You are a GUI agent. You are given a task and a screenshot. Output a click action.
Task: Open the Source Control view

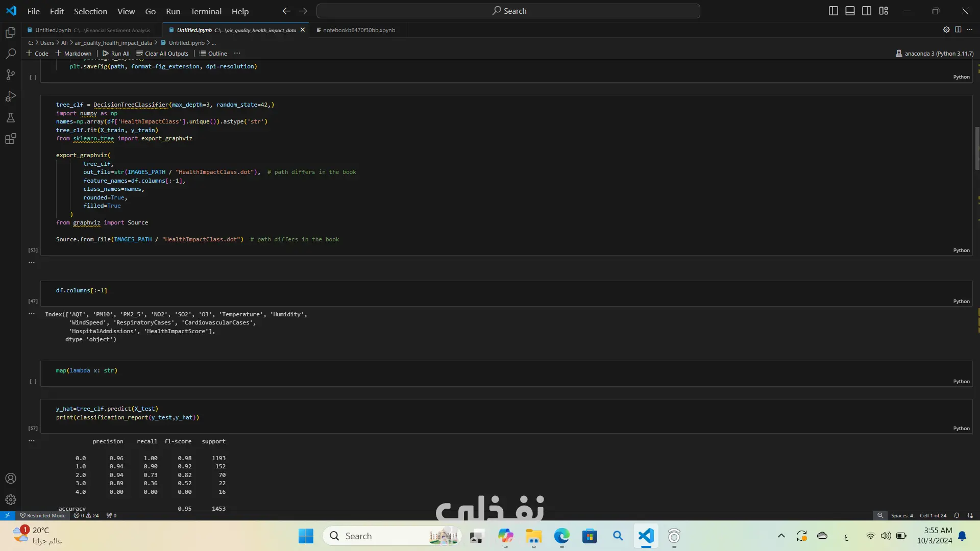tap(10, 75)
